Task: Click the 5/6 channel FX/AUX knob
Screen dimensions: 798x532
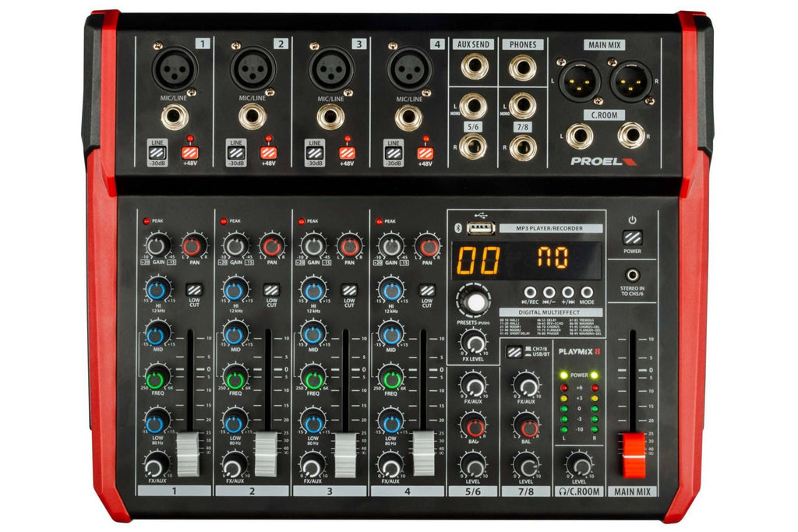Action: tap(473, 386)
